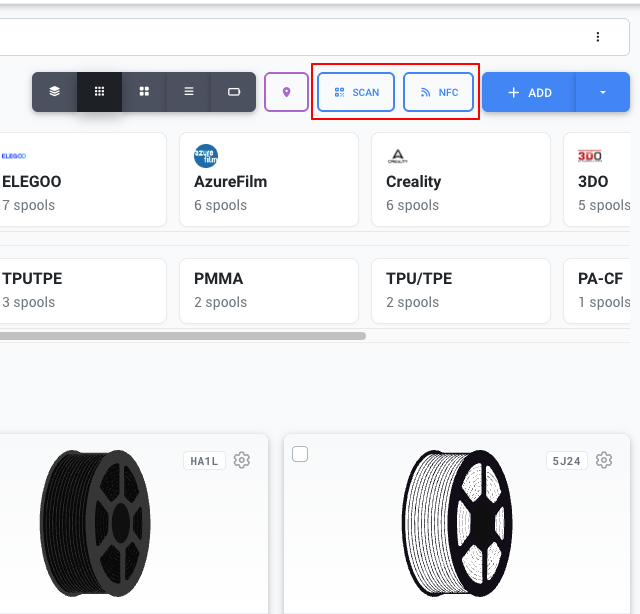
Task: Open the ADD button dropdown arrow
Action: [x=603, y=92]
